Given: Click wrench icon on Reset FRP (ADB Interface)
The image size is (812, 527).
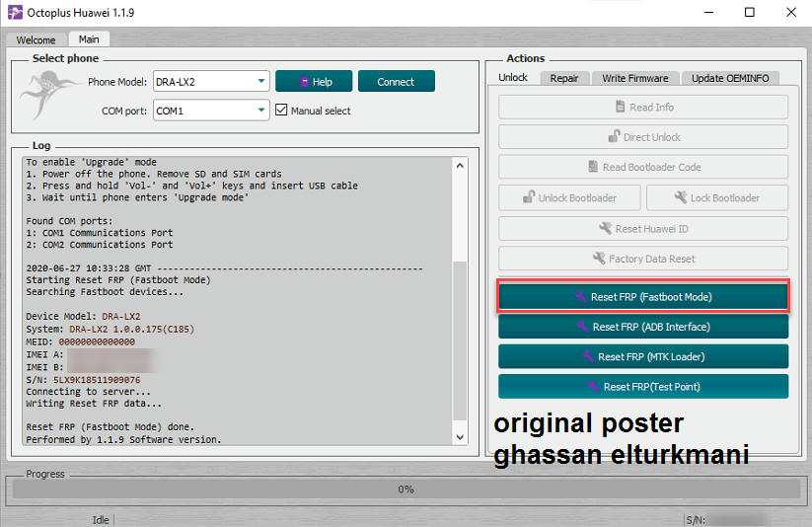Looking at the screenshot, I should (583, 327).
